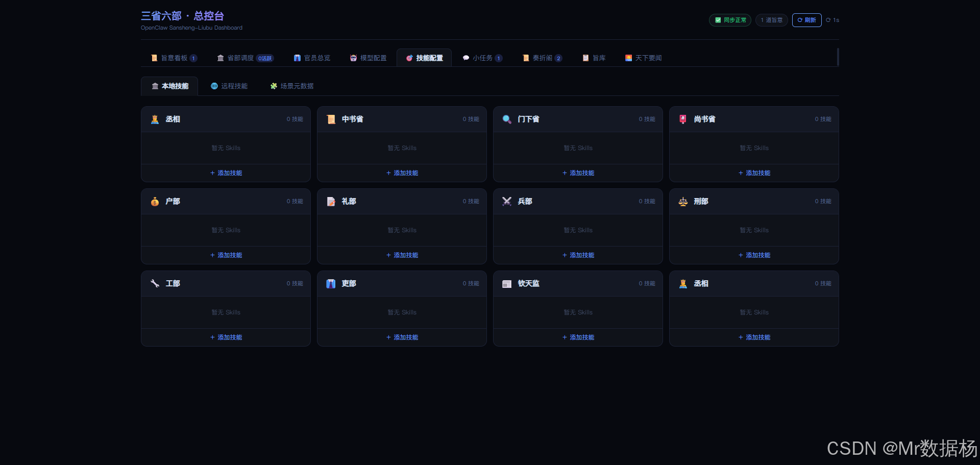
Task: Open 官员总览 via its suit icon
Action: (x=297, y=58)
